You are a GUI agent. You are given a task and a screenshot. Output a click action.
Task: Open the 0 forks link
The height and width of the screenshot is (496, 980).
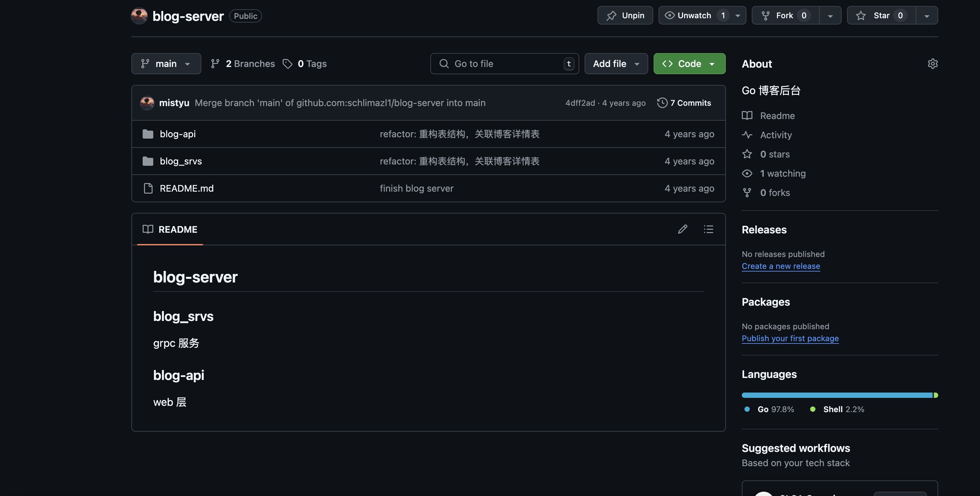pos(775,193)
